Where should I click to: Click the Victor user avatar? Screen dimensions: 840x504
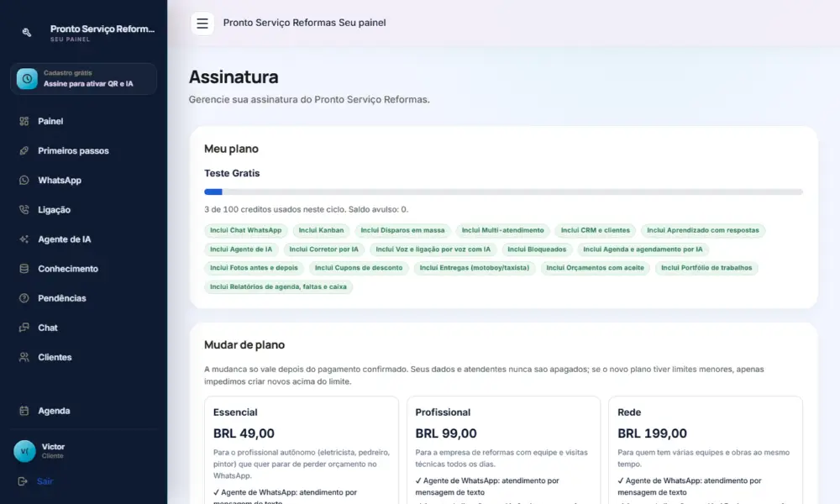[x=24, y=451]
